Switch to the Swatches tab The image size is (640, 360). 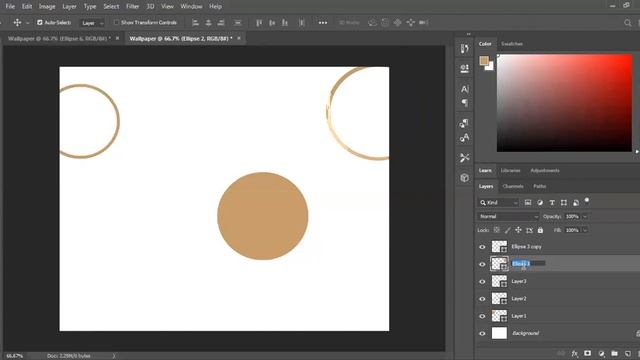click(512, 44)
